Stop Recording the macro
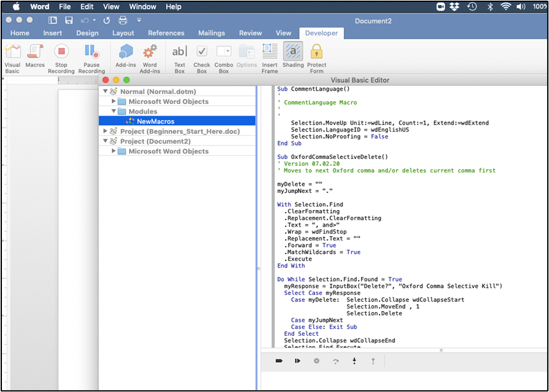549x392 pixels. 61,58
